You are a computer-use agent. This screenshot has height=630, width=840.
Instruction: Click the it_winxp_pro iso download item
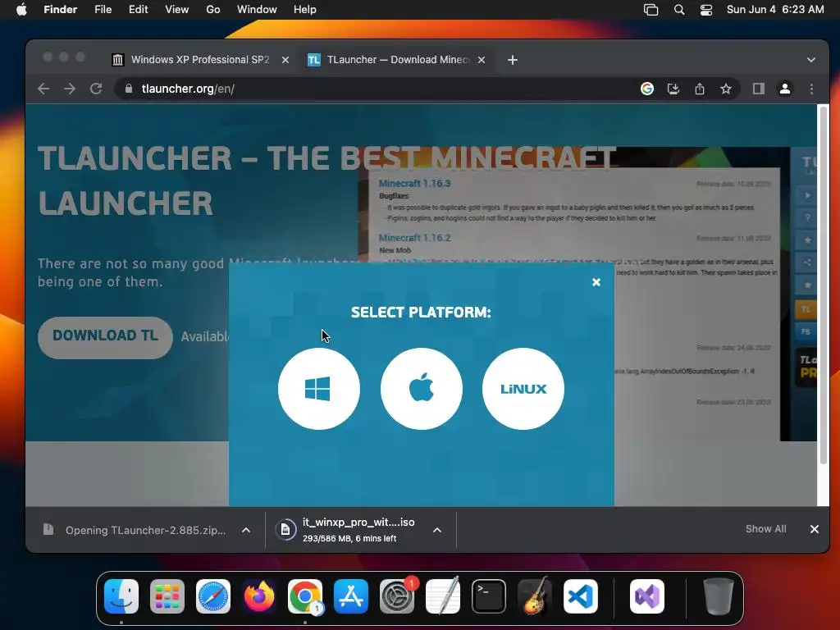349,531
